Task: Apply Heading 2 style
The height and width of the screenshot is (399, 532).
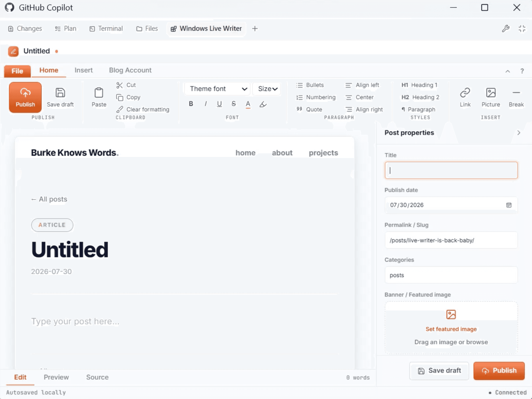Action: click(420, 97)
